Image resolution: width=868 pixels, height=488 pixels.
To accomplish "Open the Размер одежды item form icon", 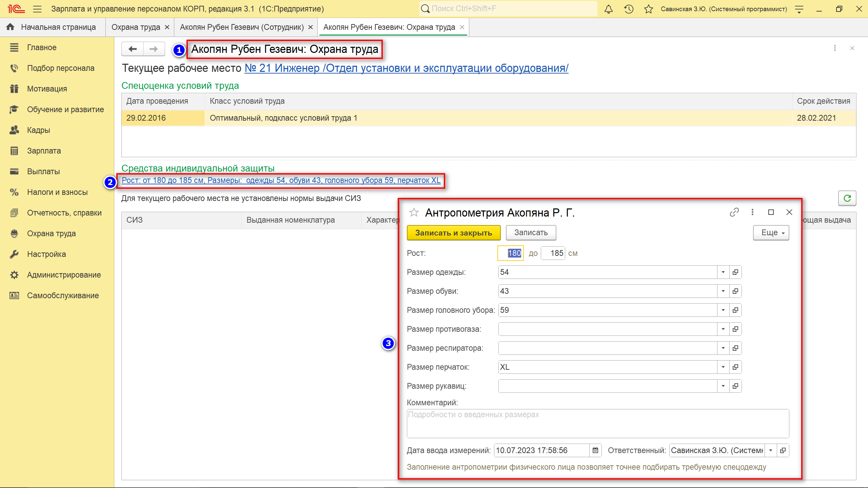I will 735,272.
